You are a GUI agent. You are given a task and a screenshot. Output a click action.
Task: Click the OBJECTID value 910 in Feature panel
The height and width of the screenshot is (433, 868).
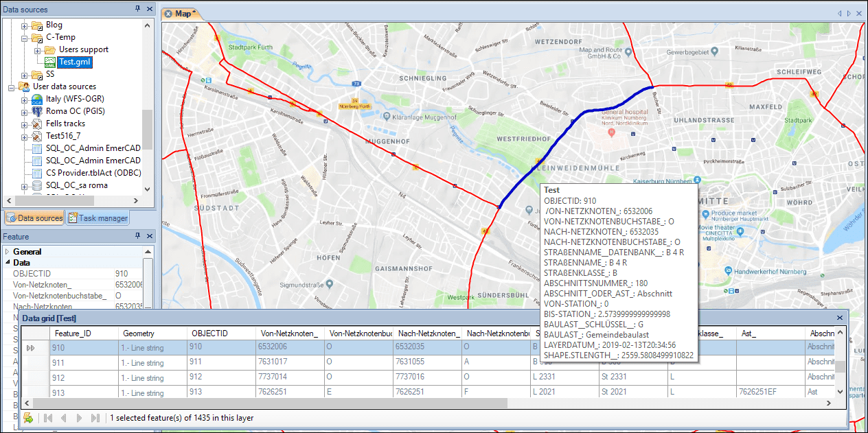pyautogui.click(x=129, y=273)
